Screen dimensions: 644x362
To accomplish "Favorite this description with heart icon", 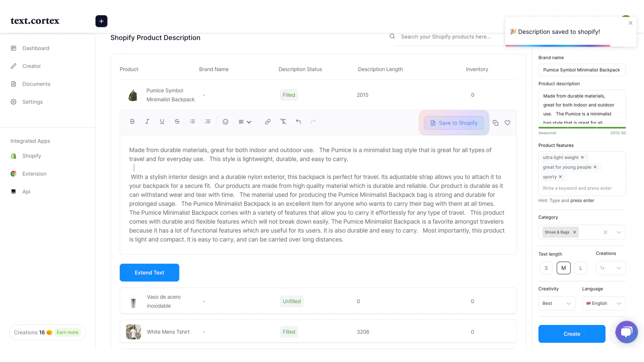I will click(x=508, y=123).
